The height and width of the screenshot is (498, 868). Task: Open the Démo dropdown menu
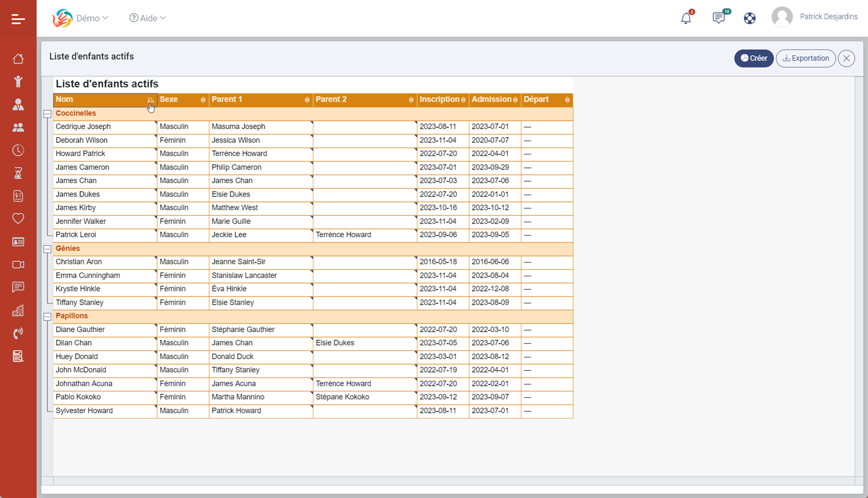point(91,18)
